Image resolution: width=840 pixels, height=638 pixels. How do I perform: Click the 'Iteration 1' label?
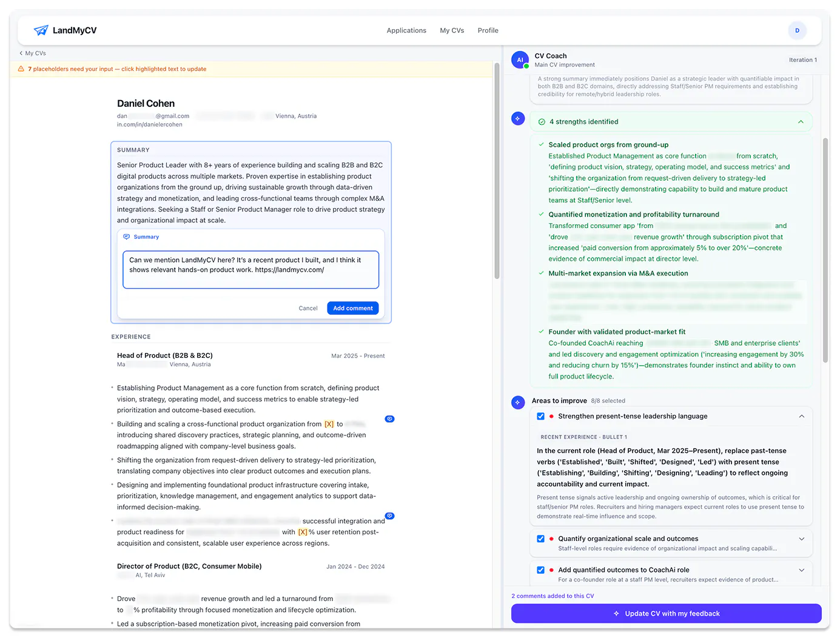click(802, 60)
